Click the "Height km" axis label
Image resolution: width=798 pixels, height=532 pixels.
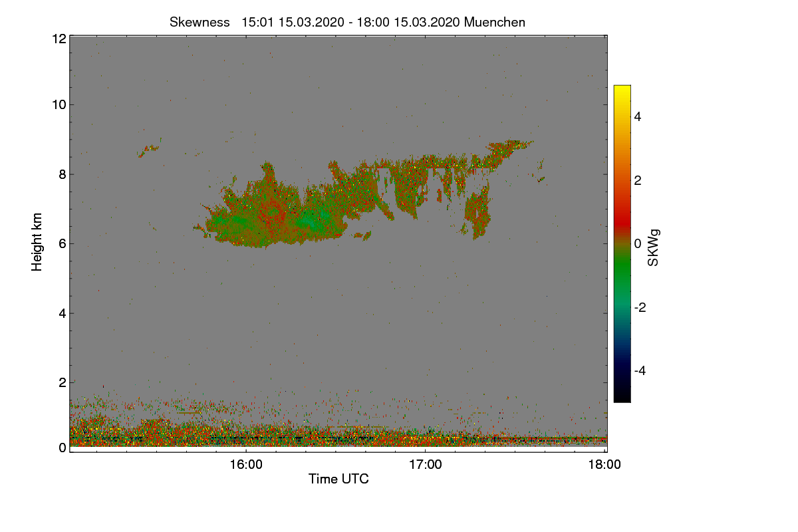click(x=37, y=243)
